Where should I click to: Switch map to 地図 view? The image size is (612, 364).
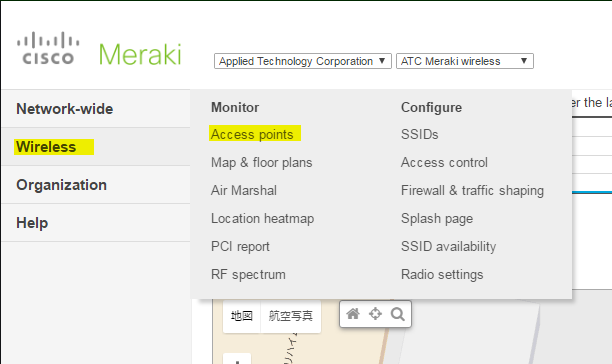(242, 316)
